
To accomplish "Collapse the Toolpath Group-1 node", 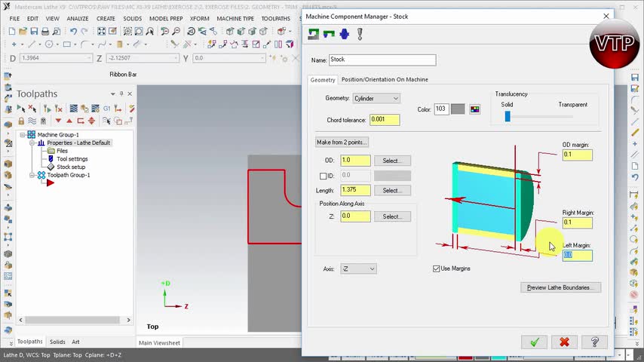I will 32,175.
